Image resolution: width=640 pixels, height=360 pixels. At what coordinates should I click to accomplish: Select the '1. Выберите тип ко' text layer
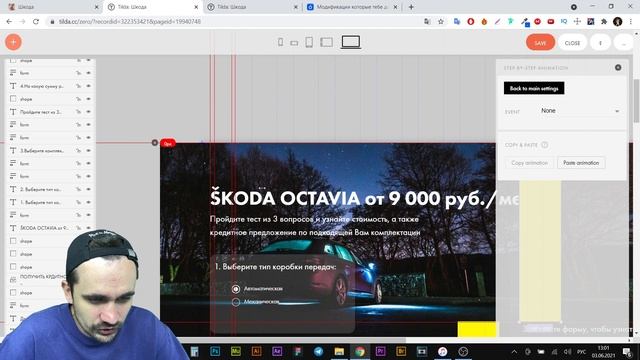42,202
